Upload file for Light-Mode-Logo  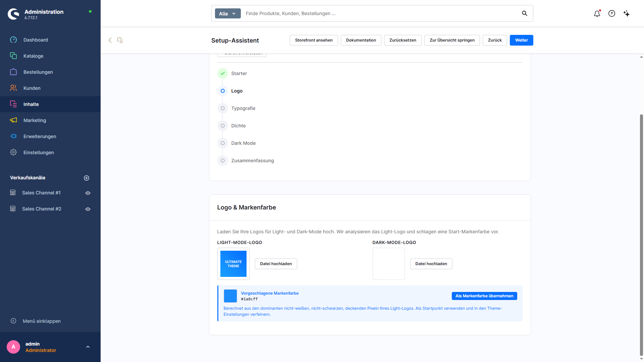[x=276, y=264]
